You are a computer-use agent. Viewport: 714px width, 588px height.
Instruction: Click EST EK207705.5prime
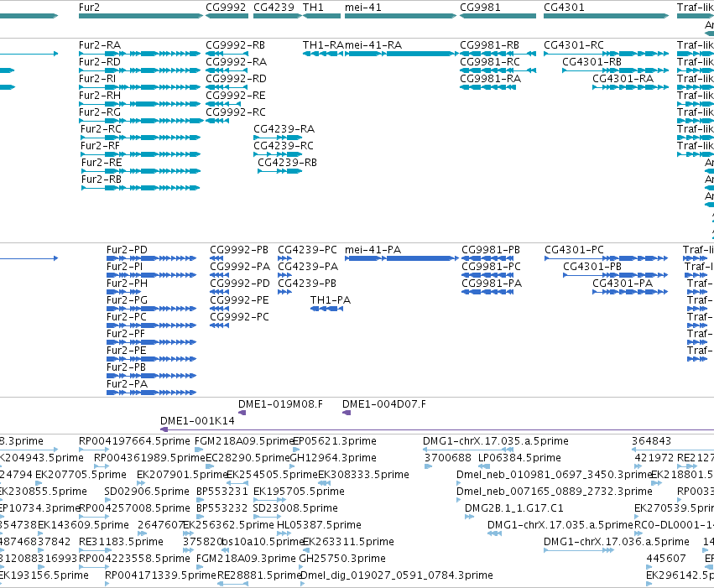click(38, 483)
